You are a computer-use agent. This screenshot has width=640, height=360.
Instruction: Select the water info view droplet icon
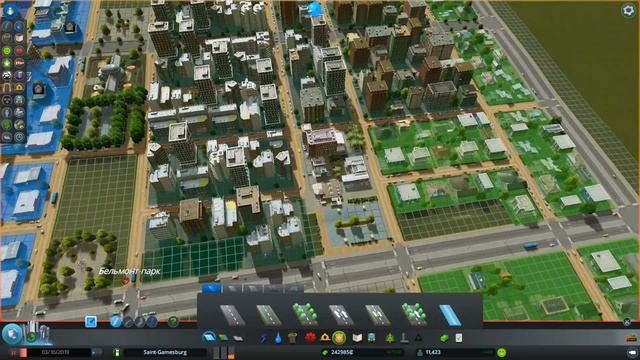tap(19, 26)
